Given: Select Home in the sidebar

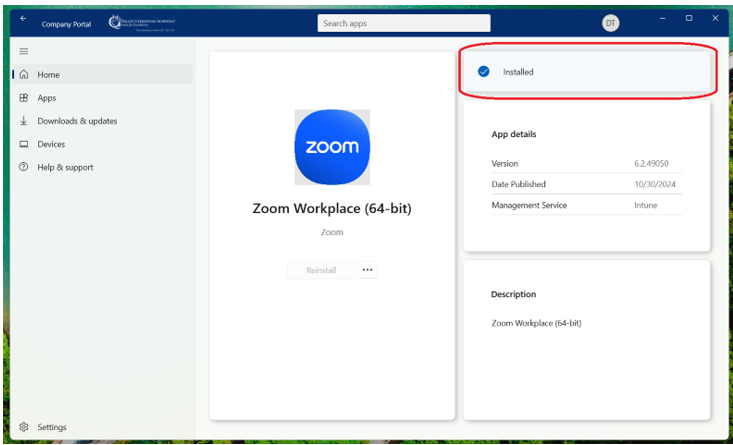Looking at the screenshot, I should (x=102, y=74).
